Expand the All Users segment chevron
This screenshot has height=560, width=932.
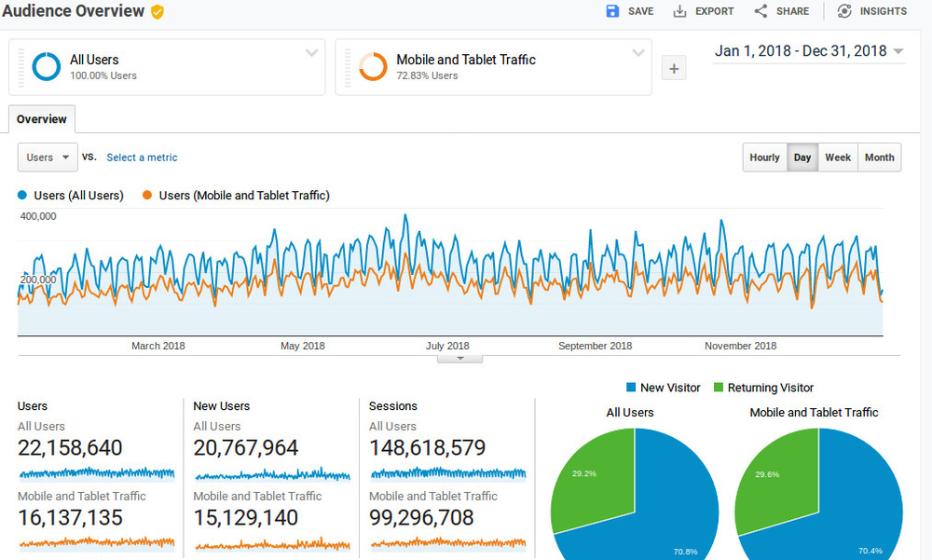pyautogui.click(x=312, y=53)
